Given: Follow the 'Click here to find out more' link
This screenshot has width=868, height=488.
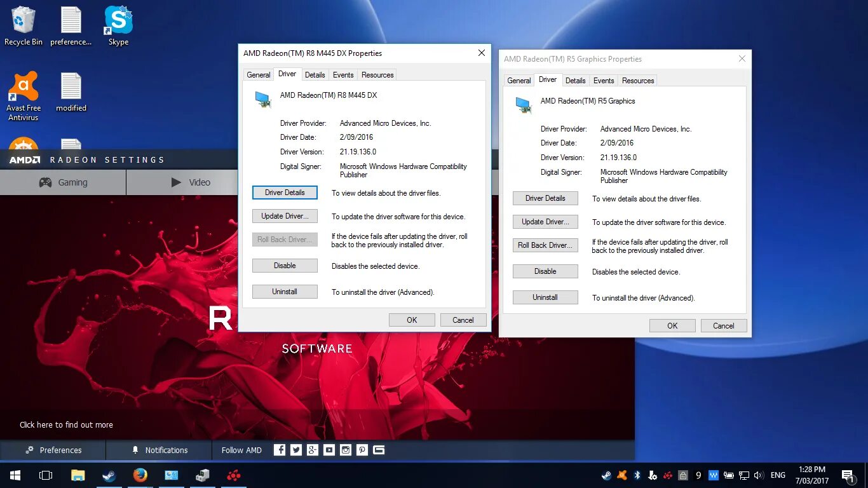Looking at the screenshot, I should (66, 425).
